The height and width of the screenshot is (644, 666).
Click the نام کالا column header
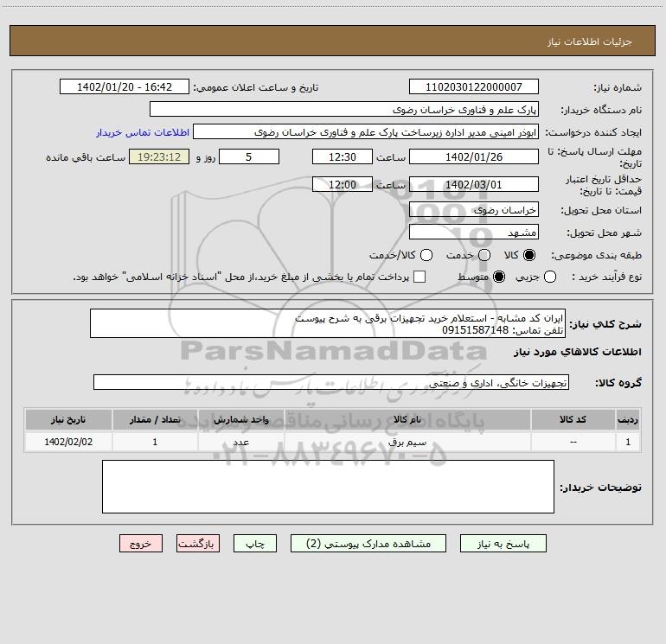point(407,420)
